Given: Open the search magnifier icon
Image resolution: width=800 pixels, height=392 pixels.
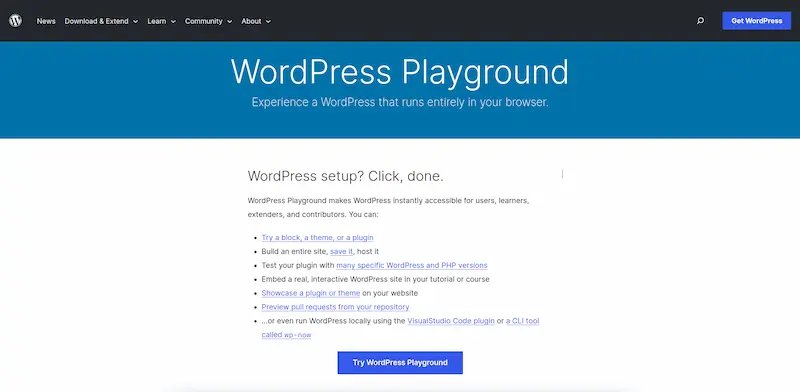Looking at the screenshot, I should 701,21.
